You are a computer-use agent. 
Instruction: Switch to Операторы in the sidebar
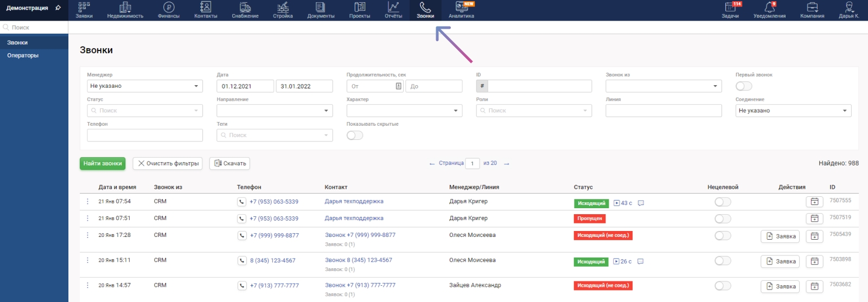[x=23, y=55]
